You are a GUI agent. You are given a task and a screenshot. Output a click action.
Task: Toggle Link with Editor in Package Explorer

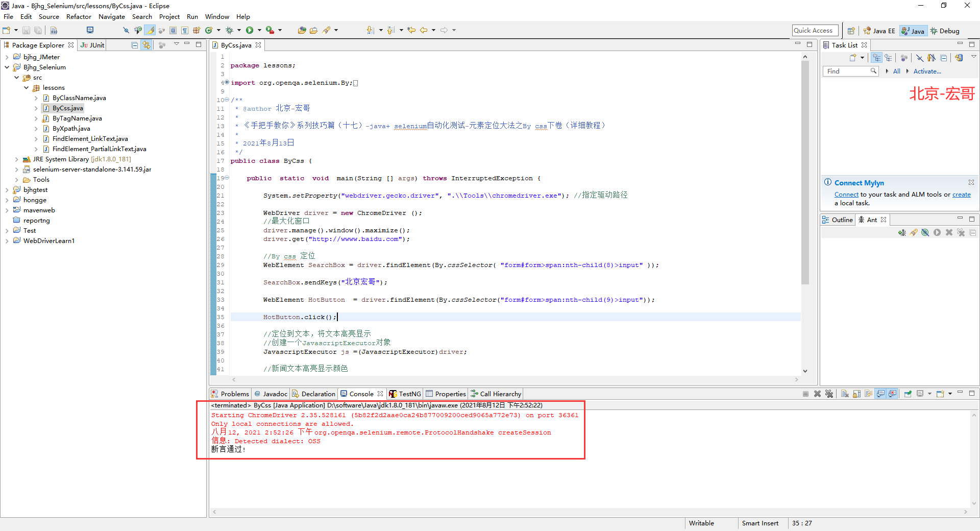click(x=146, y=45)
